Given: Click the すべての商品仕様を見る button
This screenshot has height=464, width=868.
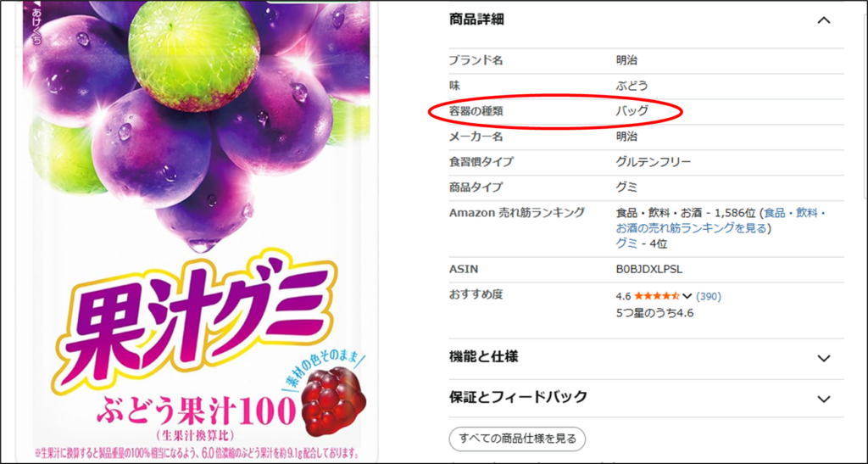Looking at the screenshot, I should pyautogui.click(x=517, y=439).
